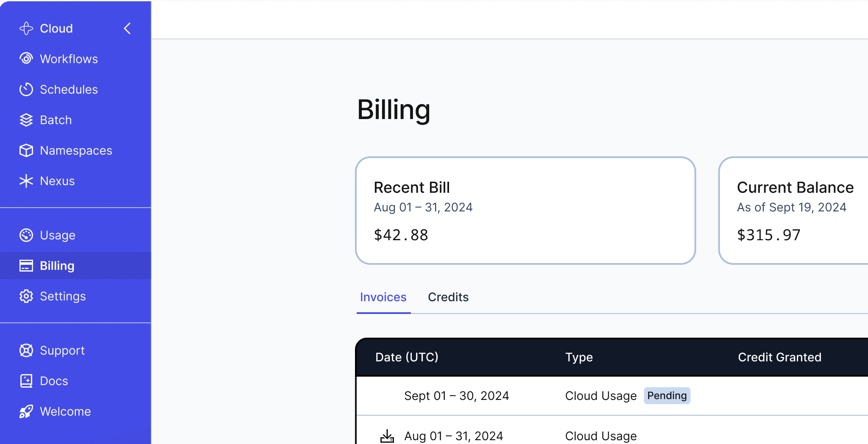
Task: Open the Workflows section
Action: click(69, 58)
